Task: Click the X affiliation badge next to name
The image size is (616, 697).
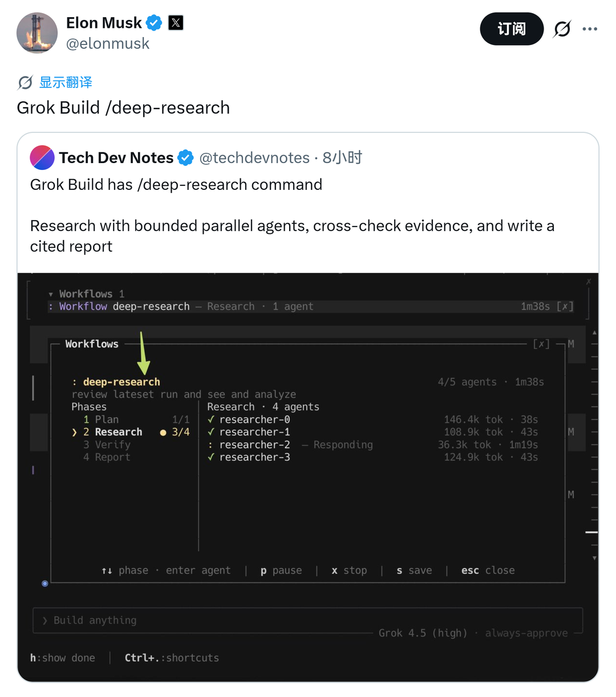Action: (x=176, y=23)
